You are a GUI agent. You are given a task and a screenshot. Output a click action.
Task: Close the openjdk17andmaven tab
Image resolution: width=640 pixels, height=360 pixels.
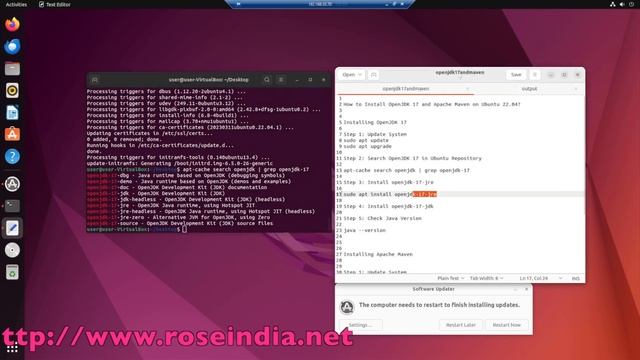(468, 89)
